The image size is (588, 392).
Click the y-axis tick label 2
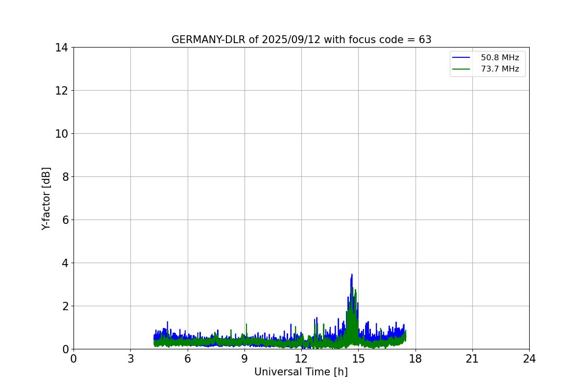[65, 306]
